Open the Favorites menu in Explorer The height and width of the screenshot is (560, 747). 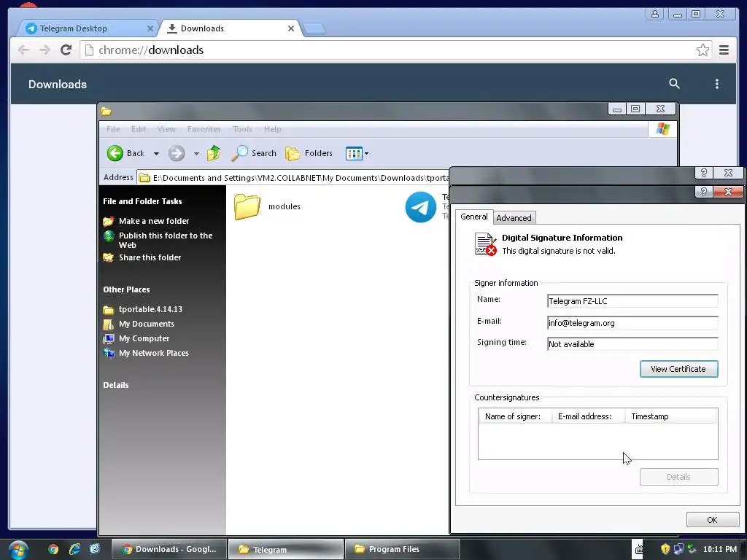(x=204, y=129)
